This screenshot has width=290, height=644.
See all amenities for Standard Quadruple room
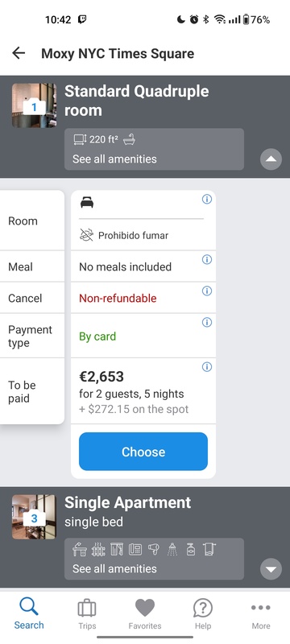point(114,159)
